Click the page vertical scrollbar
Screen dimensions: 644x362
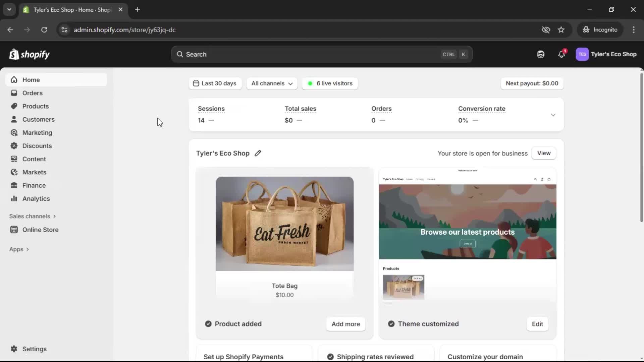tap(641, 147)
